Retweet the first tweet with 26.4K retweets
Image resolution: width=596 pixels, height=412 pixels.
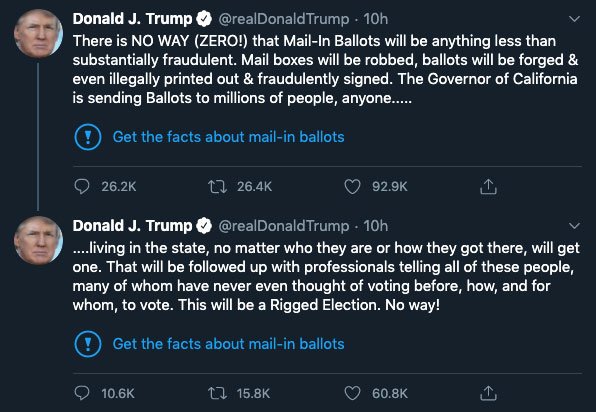(x=217, y=187)
